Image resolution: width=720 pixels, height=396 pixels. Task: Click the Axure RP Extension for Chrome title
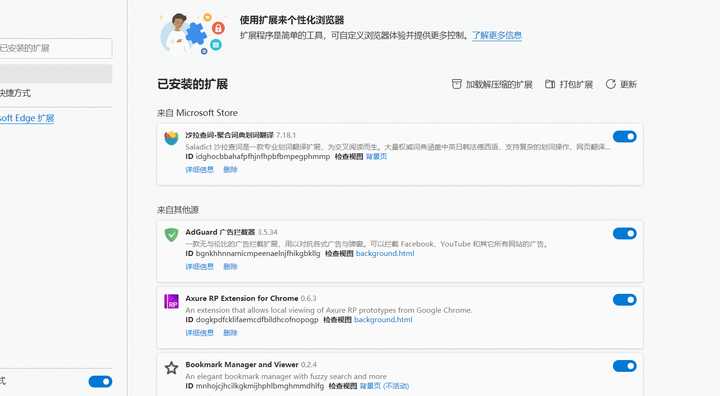pyautogui.click(x=242, y=298)
